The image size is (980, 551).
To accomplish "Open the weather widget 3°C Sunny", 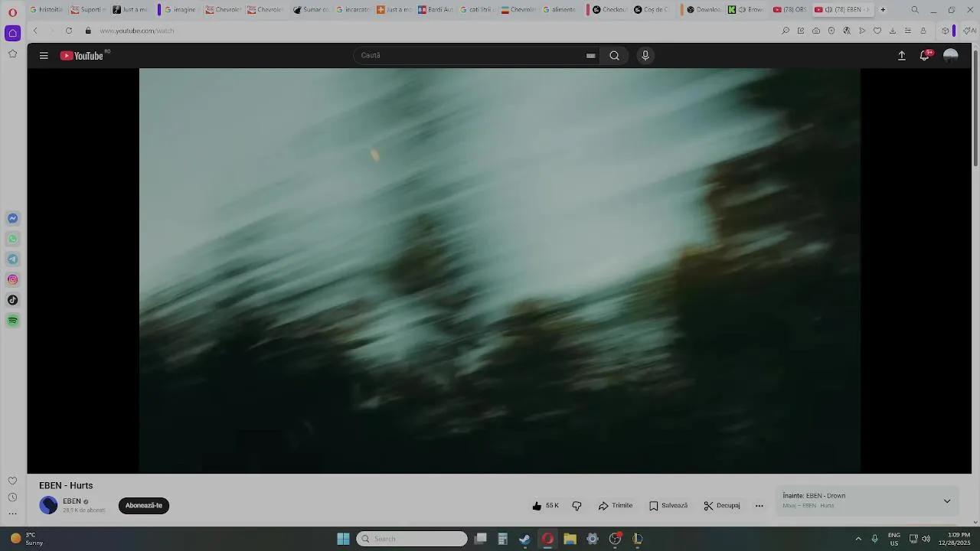I will tap(26, 539).
